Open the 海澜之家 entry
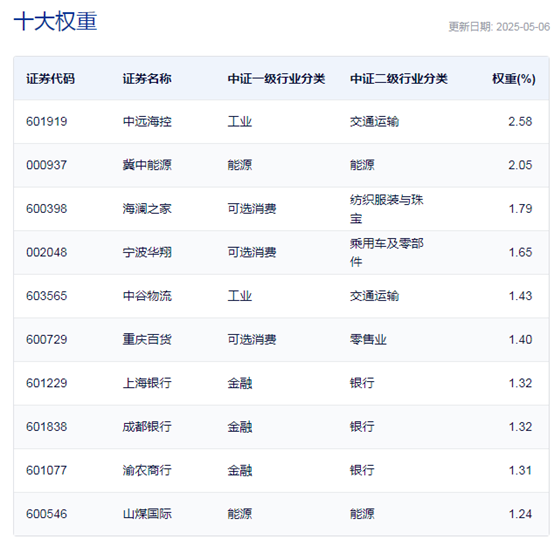The height and width of the screenshot is (546, 554). [x=147, y=209]
